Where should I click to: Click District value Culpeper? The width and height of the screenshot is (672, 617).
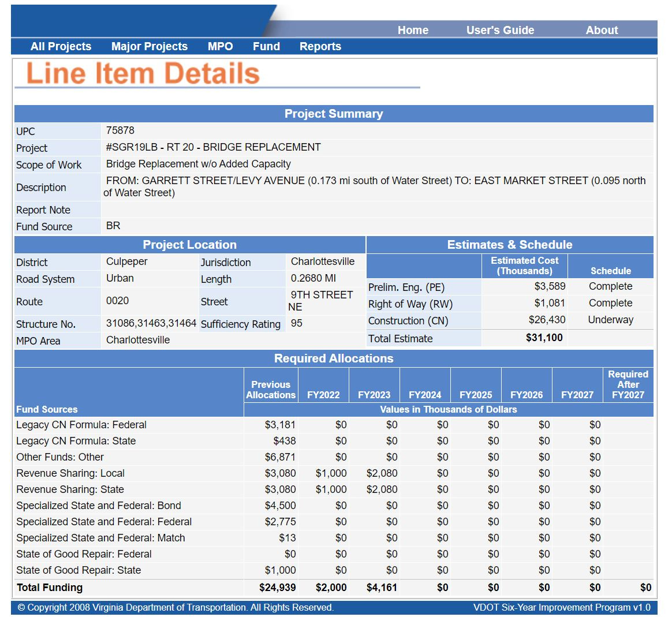[x=127, y=261]
